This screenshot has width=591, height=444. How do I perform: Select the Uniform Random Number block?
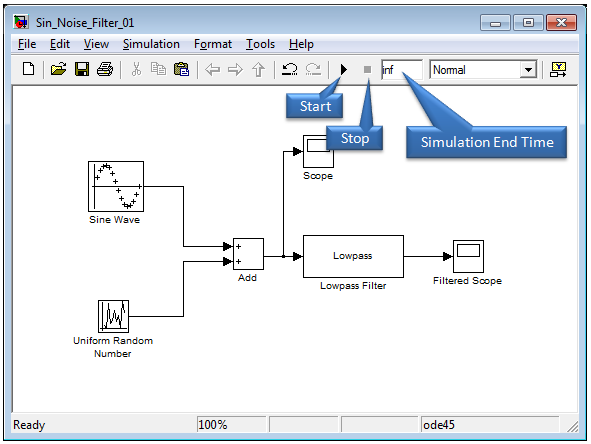[x=113, y=316]
